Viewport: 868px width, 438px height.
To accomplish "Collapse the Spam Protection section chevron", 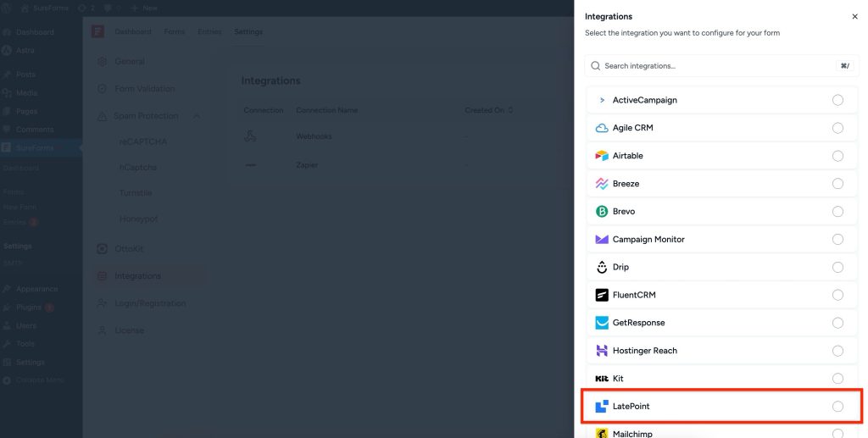I will 197,116.
